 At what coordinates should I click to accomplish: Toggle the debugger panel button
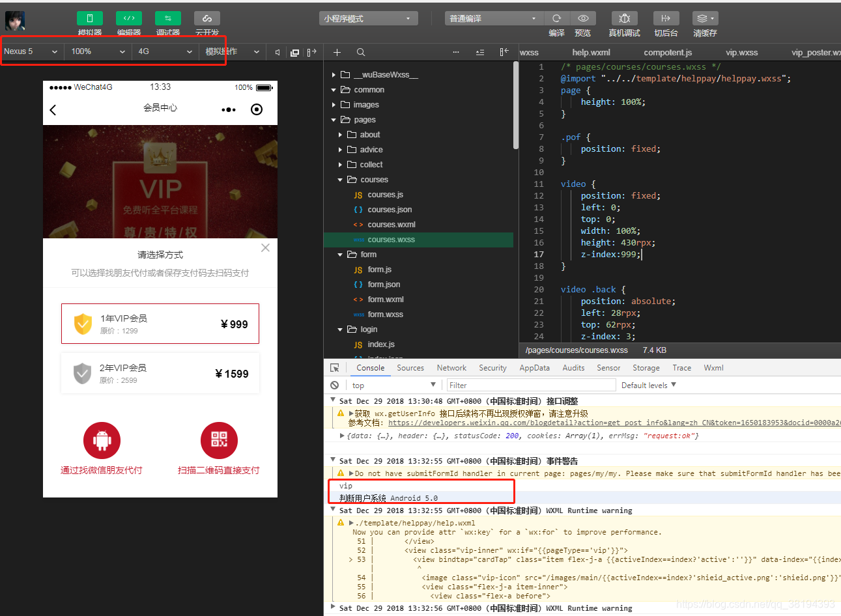click(168, 18)
